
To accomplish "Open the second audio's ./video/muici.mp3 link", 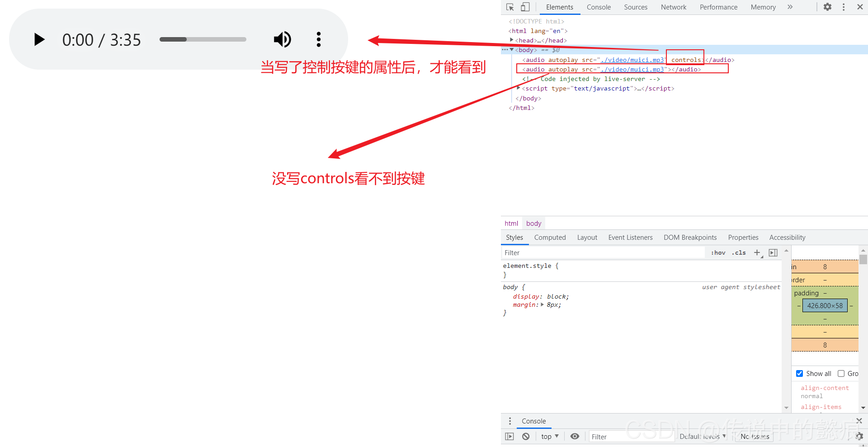I will 632,69.
